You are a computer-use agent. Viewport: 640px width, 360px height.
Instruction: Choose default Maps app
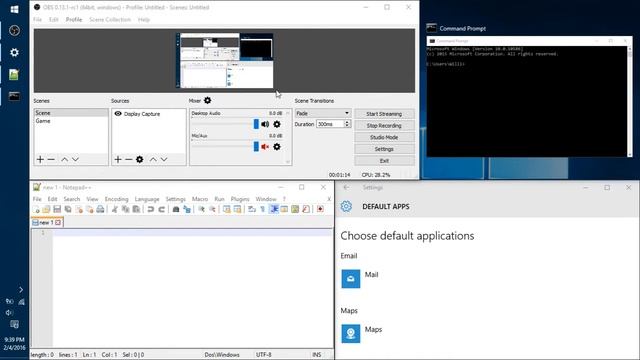[362, 333]
